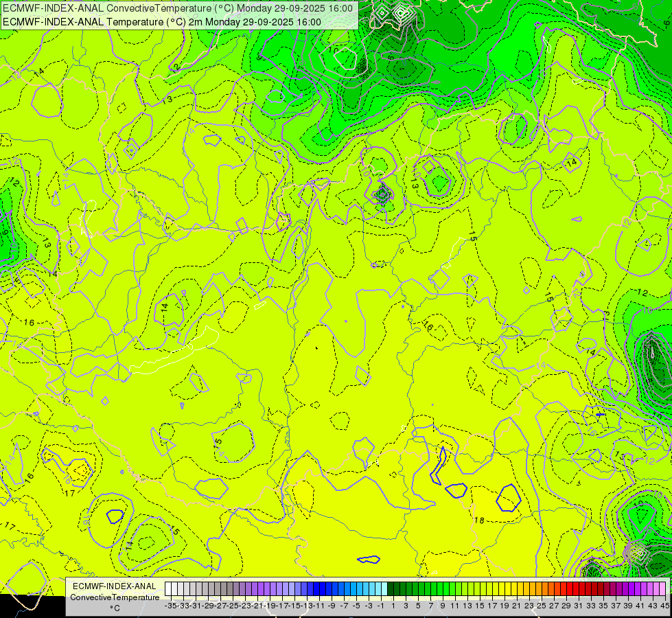Click the 19 legend scale value
Screen dimensions: 672x618
point(504,606)
